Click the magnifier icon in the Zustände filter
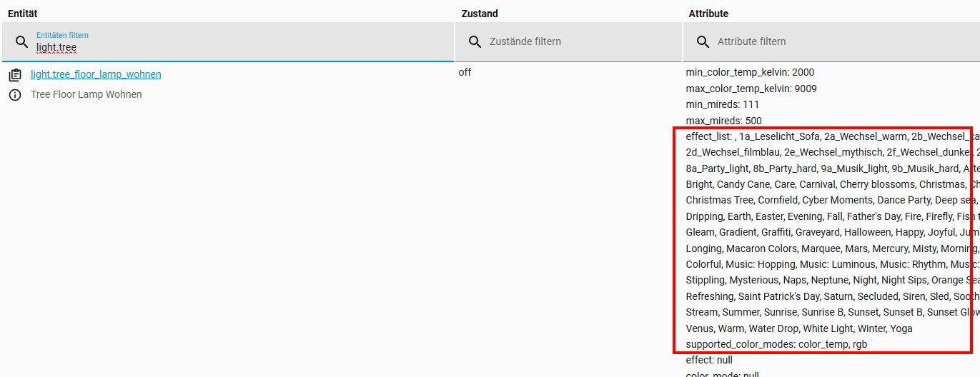 (x=475, y=42)
